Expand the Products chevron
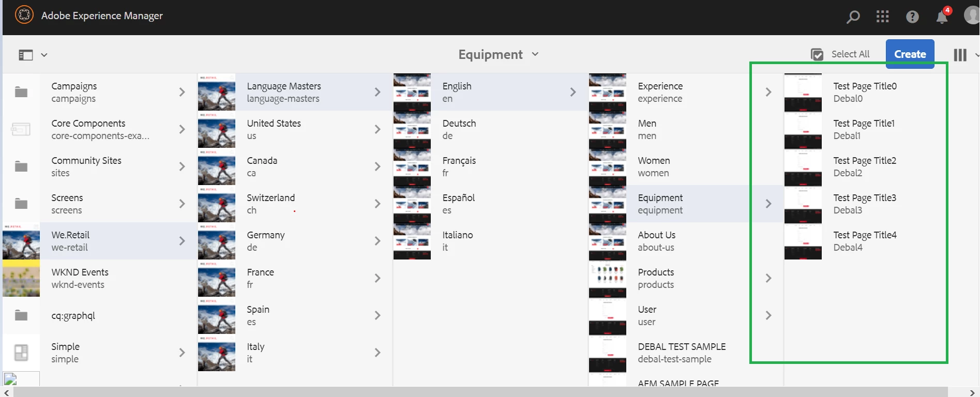This screenshot has width=980, height=397. [x=768, y=278]
